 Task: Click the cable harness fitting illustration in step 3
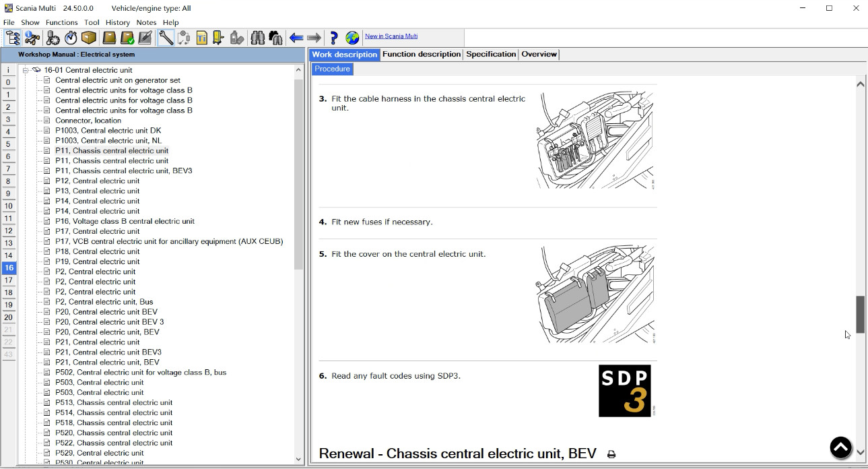pyautogui.click(x=595, y=140)
